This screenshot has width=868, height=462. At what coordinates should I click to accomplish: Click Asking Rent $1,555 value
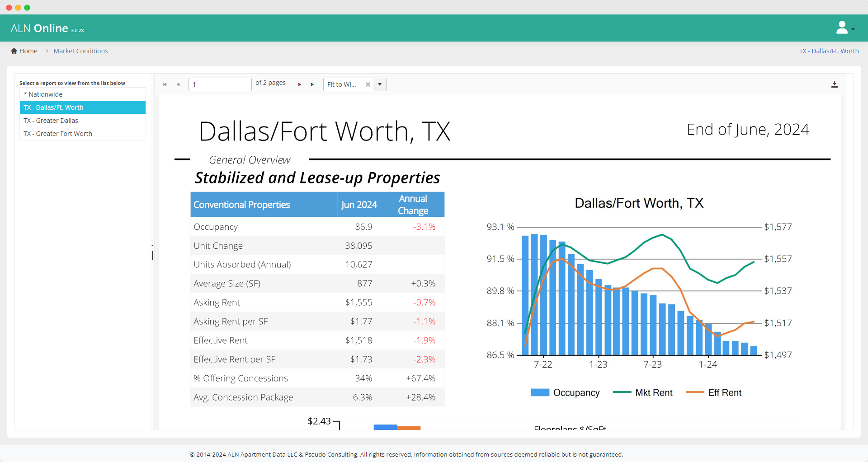[x=359, y=303]
